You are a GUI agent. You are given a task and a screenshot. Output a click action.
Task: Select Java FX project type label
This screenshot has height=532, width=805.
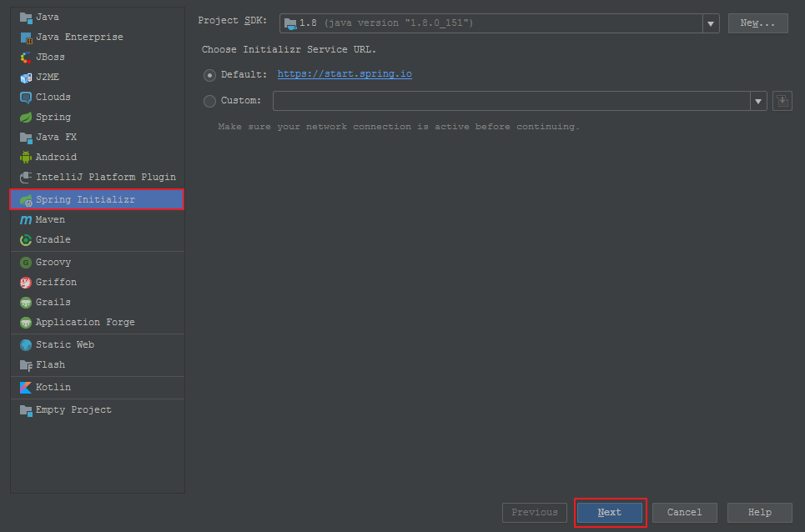pyautogui.click(x=57, y=138)
